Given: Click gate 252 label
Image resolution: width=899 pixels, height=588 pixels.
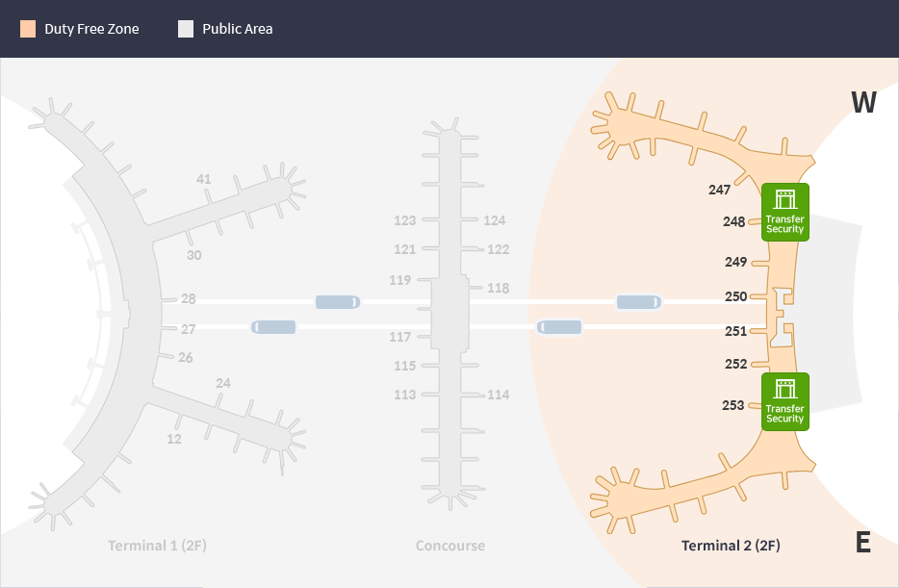Looking at the screenshot, I should [735, 365].
